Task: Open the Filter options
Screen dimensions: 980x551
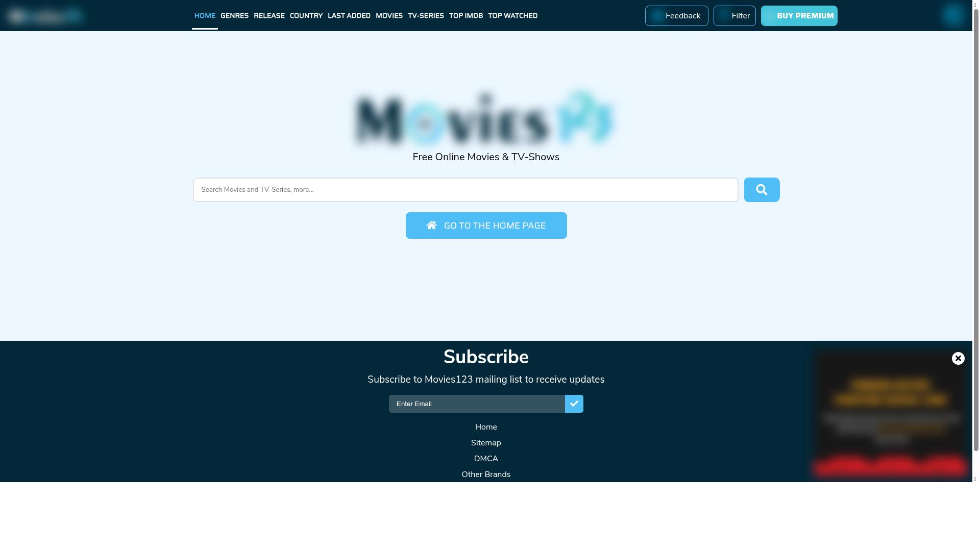Action: point(734,16)
